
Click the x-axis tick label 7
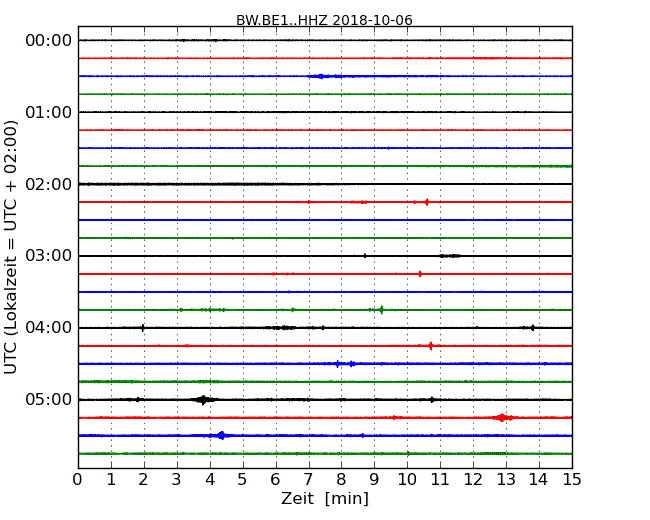308,479
